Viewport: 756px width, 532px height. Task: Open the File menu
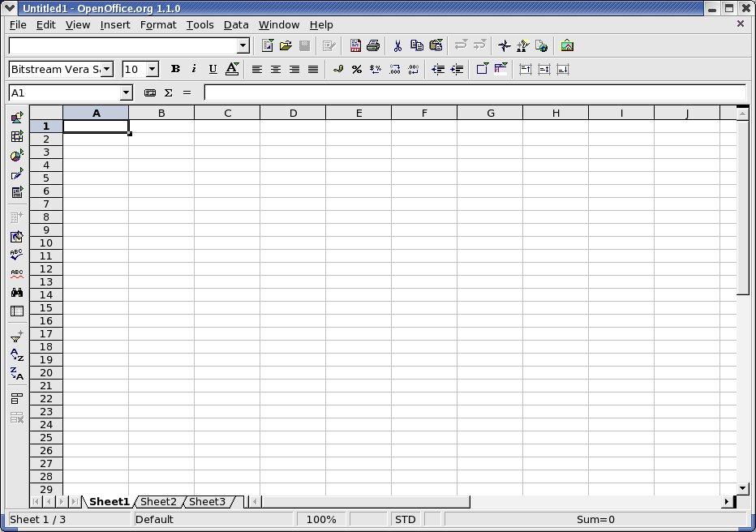pyautogui.click(x=18, y=24)
